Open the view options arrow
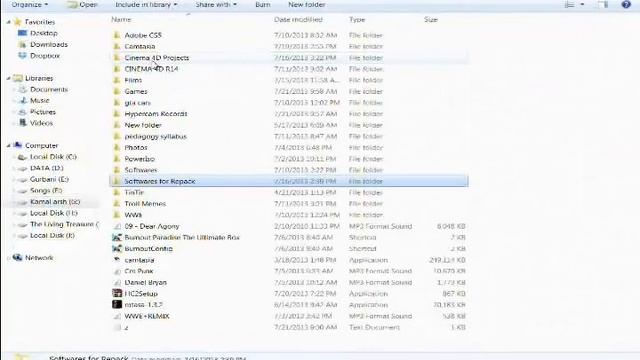Viewport: 640px width, 360px height. (x=582, y=5)
